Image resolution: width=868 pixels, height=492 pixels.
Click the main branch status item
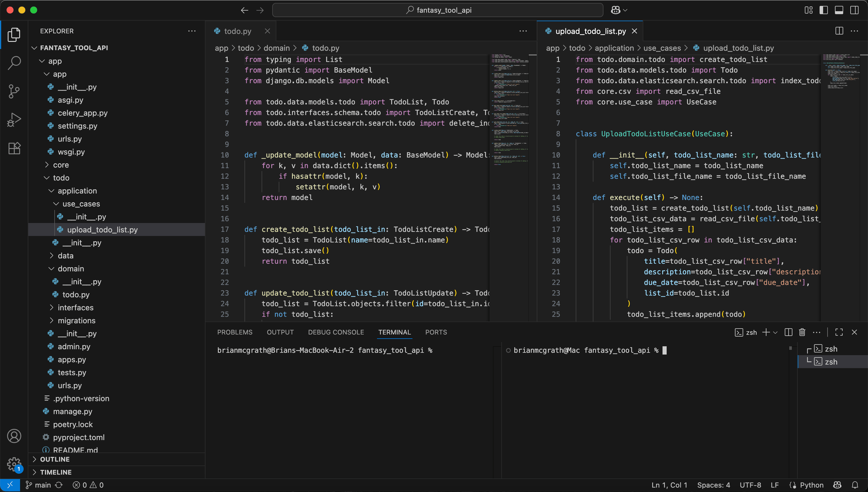(x=39, y=485)
